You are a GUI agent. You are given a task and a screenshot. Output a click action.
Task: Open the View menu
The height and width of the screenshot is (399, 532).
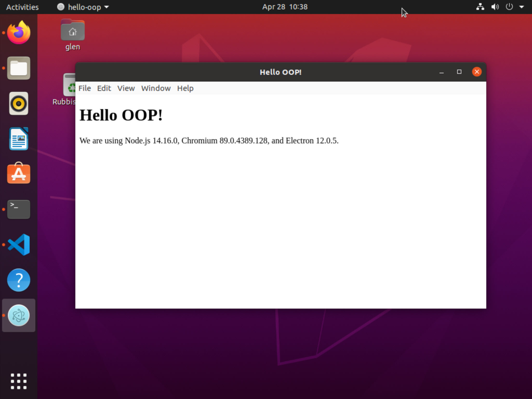[x=126, y=88]
